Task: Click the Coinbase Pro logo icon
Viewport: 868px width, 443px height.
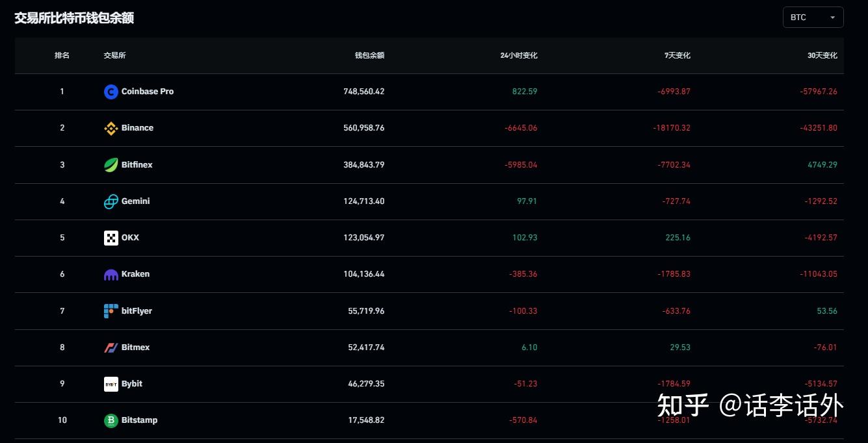Action: [111, 92]
